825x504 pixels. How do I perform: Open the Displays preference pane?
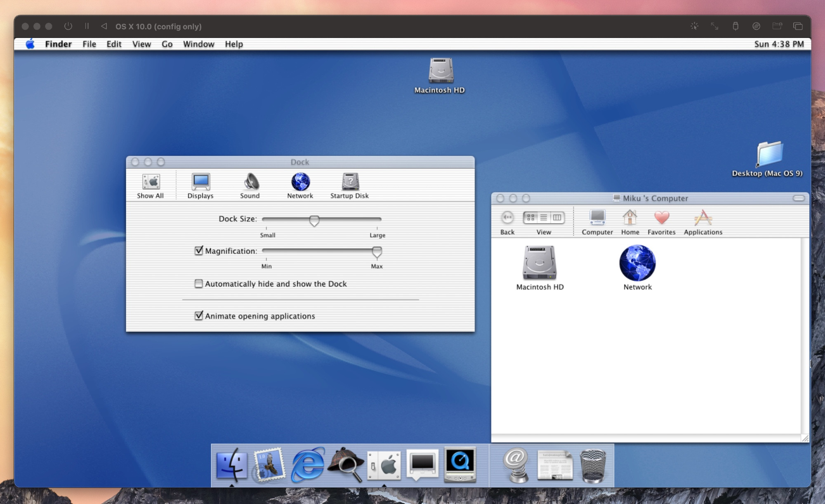click(200, 186)
